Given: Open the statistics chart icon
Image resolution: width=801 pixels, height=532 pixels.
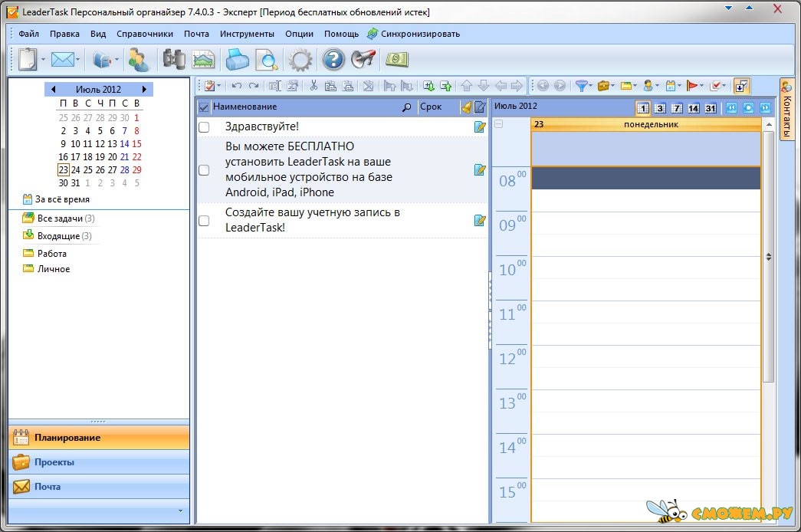Looking at the screenshot, I should click(x=203, y=60).
